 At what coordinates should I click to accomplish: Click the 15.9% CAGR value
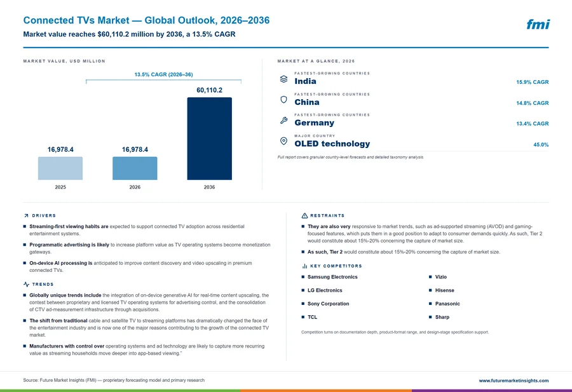(532, 82)
